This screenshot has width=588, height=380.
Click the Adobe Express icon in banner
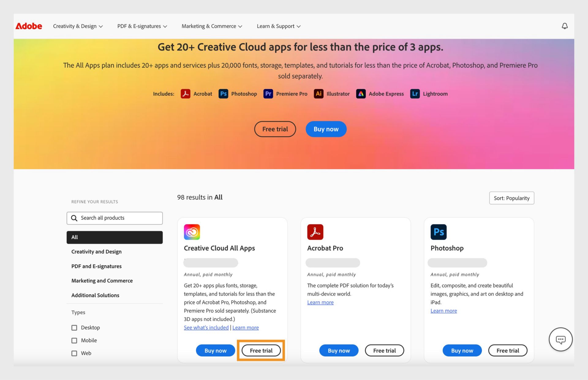coord(361,93)
